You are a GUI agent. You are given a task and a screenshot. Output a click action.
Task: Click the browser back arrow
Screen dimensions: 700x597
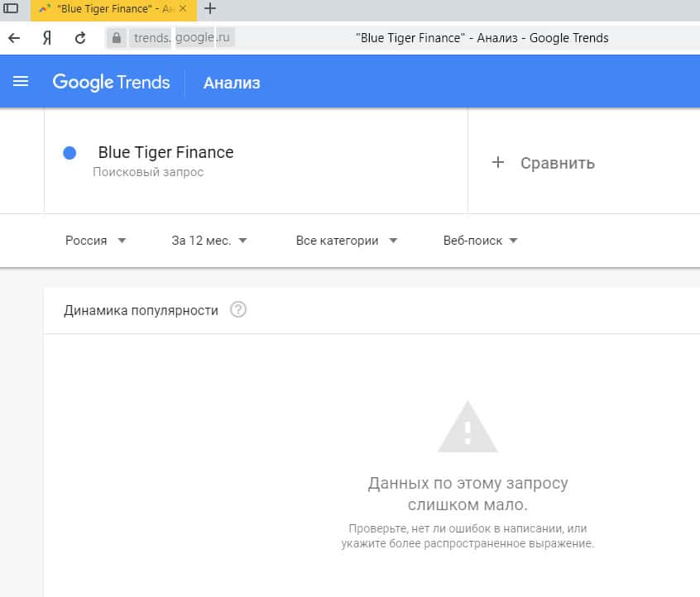click(14, 38)
